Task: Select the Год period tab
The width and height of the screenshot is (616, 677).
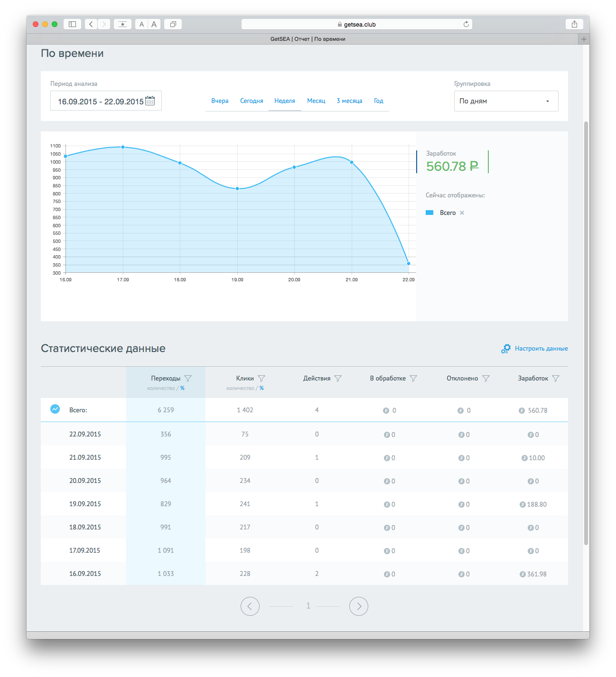Action: 378,101
